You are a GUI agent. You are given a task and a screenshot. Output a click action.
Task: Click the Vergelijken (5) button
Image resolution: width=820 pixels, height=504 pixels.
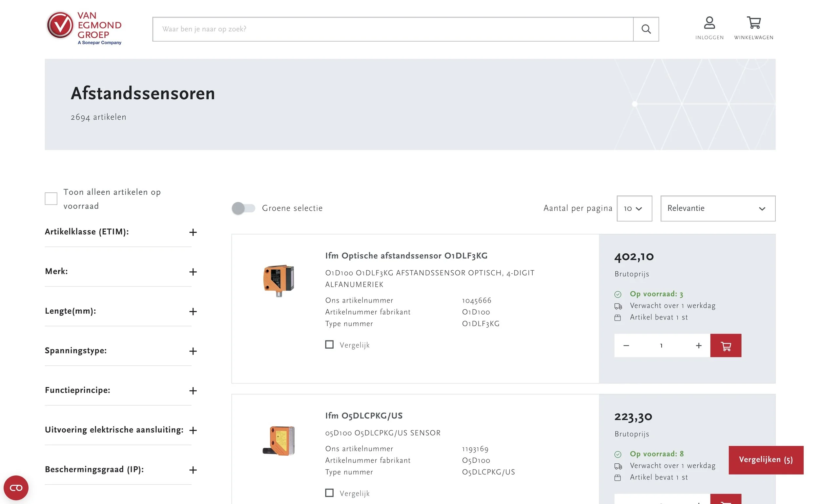coord(766,460)
